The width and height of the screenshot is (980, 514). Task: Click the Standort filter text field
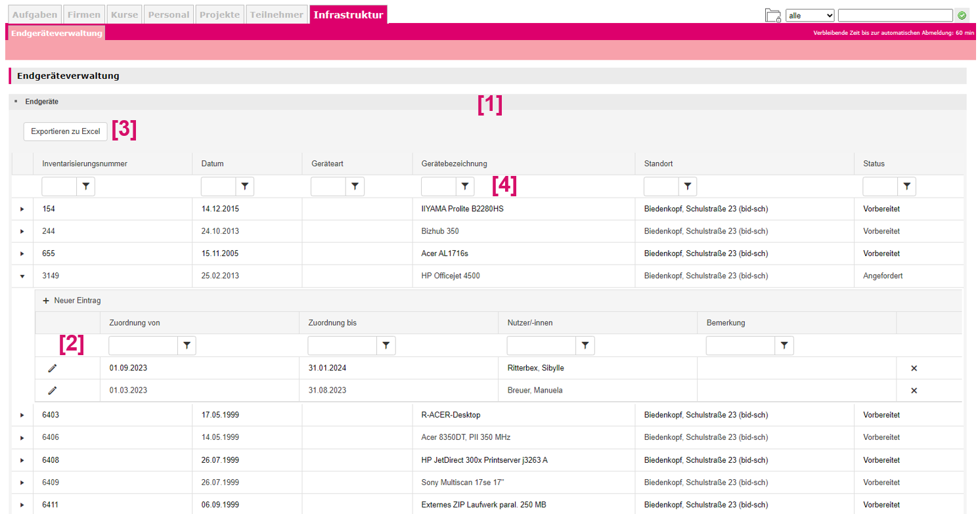click(x=660, y=187)
